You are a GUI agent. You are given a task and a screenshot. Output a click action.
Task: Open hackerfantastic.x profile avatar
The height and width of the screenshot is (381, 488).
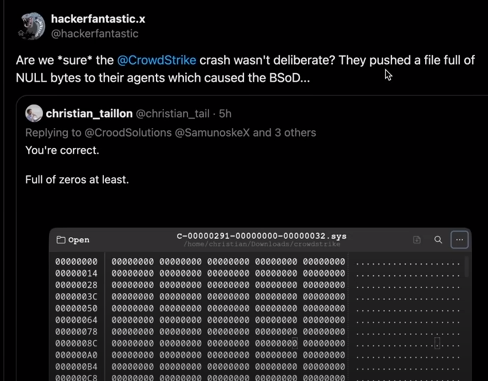point(32,26)
